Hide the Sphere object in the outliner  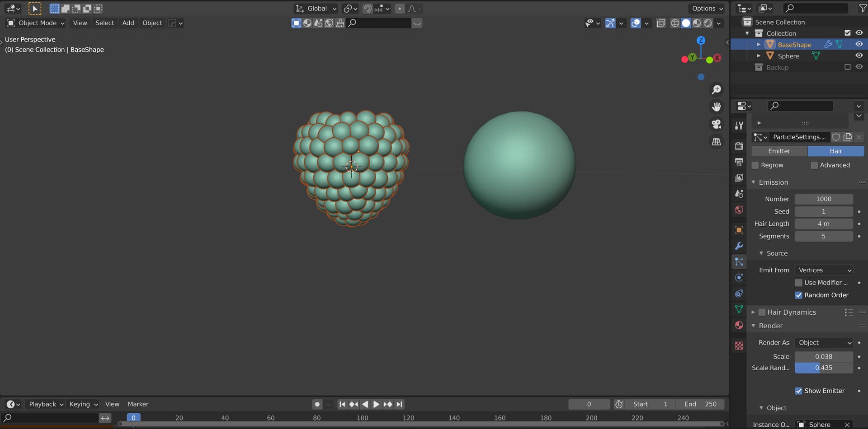click(x=859, y=55)
